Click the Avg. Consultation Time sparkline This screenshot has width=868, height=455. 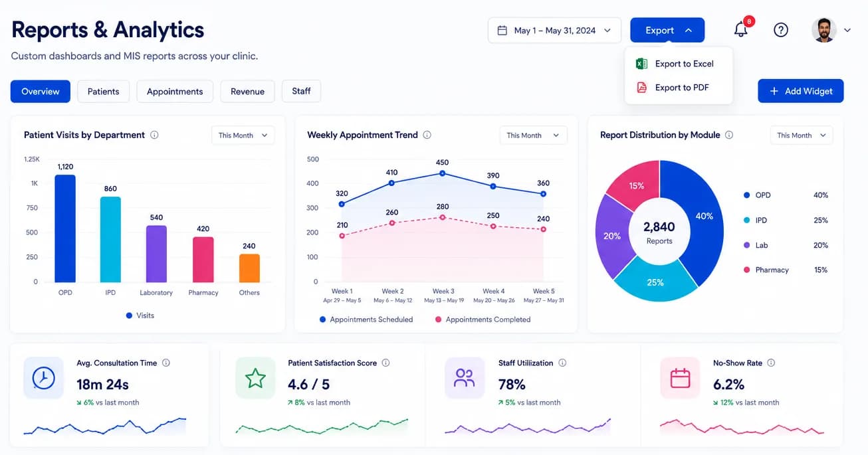[105, 426]
